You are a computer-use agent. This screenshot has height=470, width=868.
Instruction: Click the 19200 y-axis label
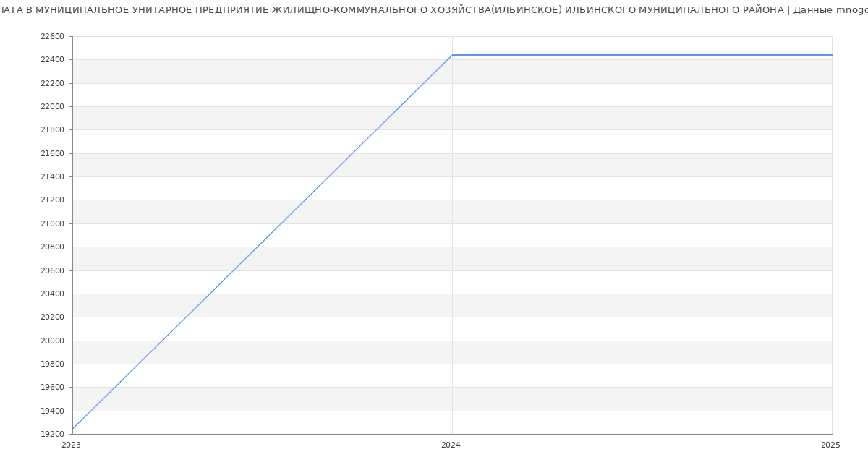click(52, 434)
